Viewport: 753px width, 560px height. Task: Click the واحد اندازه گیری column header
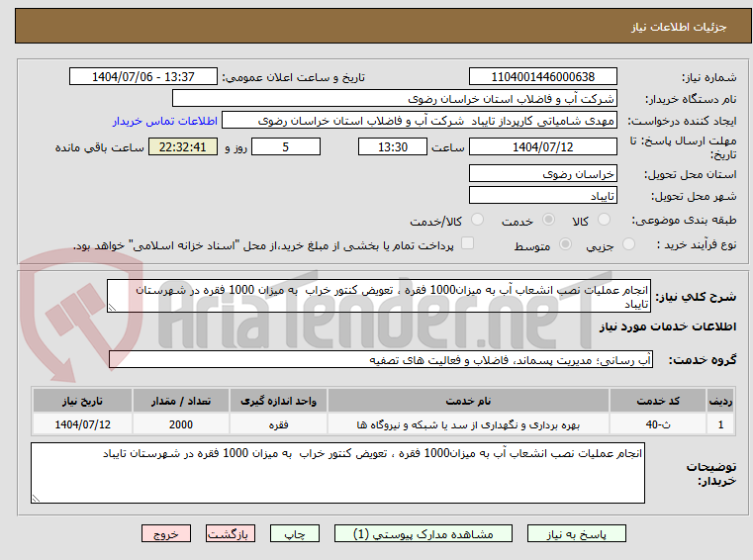point(278,401)
